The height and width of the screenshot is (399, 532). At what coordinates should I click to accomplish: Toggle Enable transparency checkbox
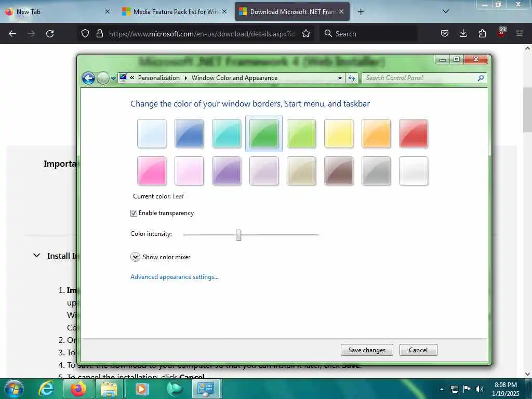(134, 213)
